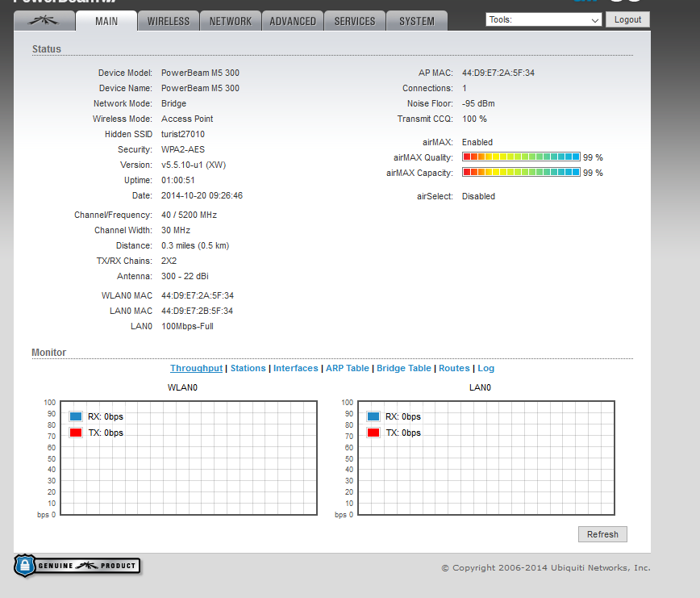Click the airMAX Capacity bar
Image resolution: width=700 pixels, height=598 pixels.
pyautogui.click(x=521, y=172)
